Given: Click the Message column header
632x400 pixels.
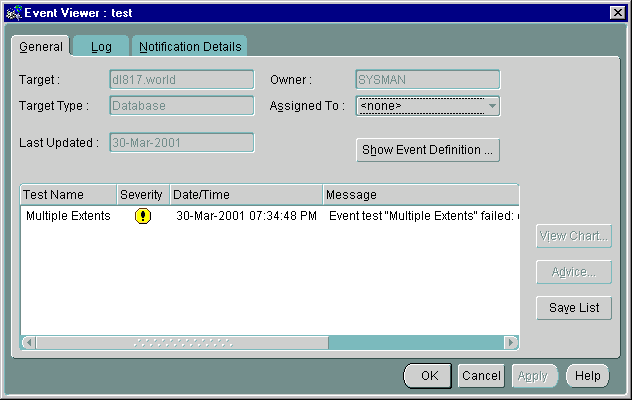Looking at the screenshot, I should [420, 194].
